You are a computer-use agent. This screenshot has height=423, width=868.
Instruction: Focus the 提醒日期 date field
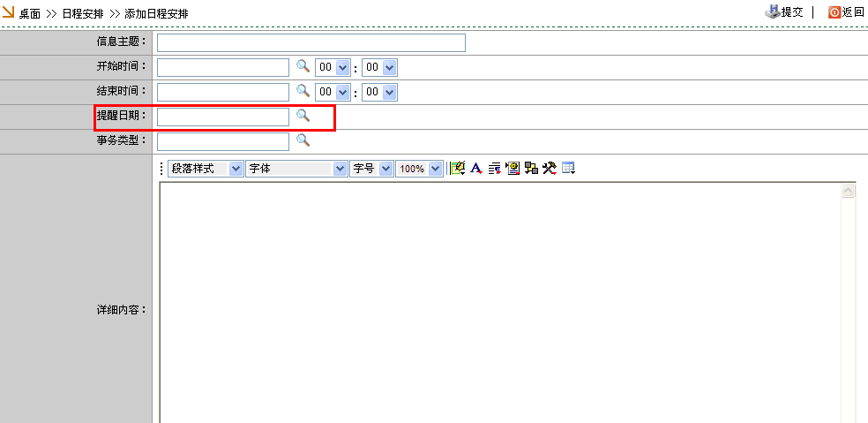pyautogui.click(x=223, y=117)
